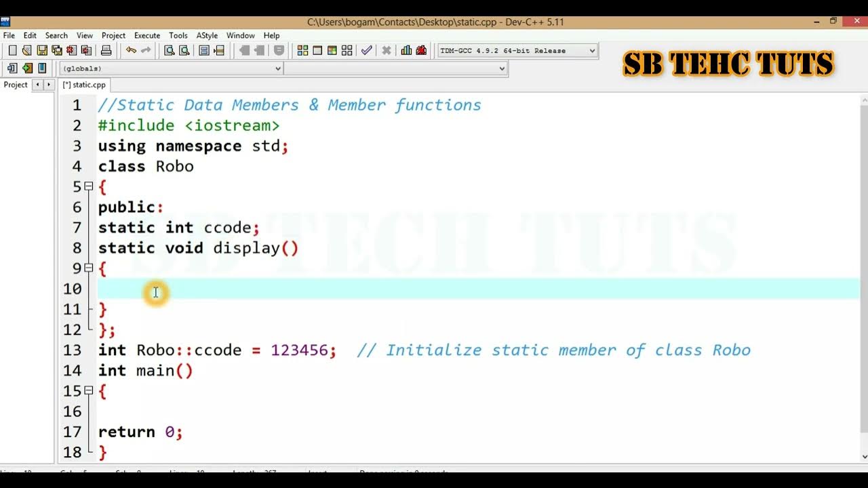
Task: Click the green plus Toggle Bookmark icon
Action: coord(27,68)
